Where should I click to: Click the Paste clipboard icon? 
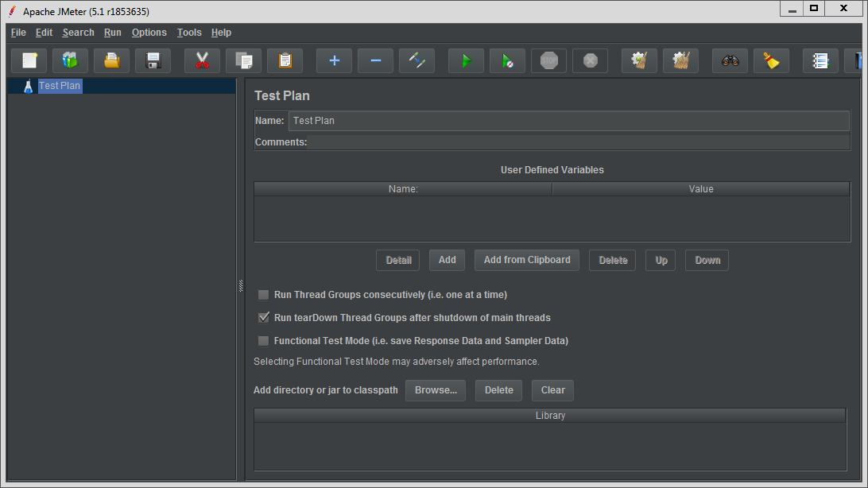click(285, 60)
